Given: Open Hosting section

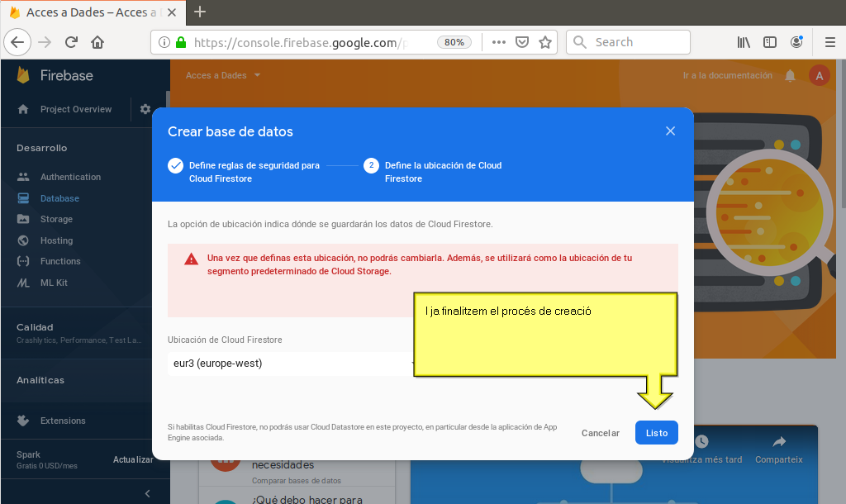Looking at the screenshot, I should pos(56,240).
